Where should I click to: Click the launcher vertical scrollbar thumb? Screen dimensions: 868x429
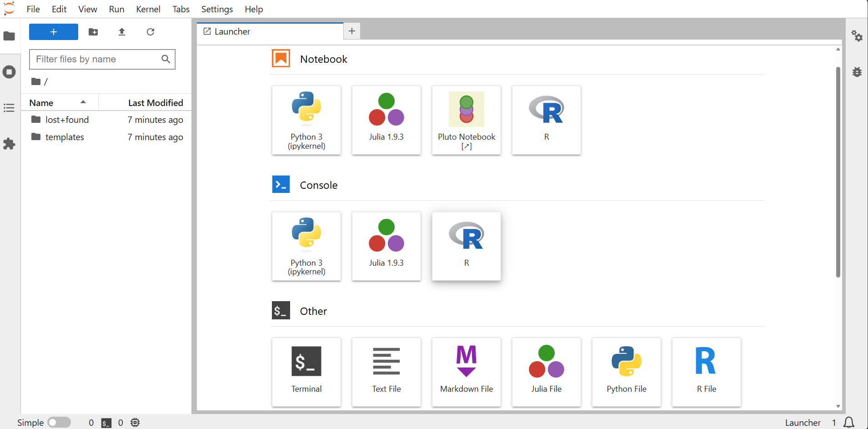[838, 172]
